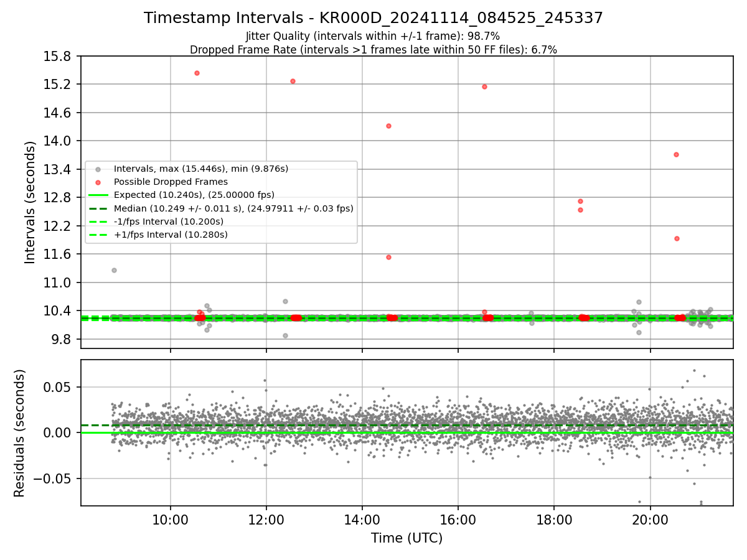Click the 'Jitter Quality' subtitle line showing 98.7%

(x=373, y=36)
